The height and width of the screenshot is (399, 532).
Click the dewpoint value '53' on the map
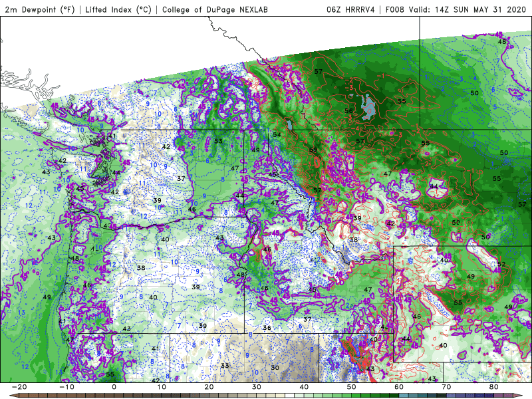coord(218,141)
